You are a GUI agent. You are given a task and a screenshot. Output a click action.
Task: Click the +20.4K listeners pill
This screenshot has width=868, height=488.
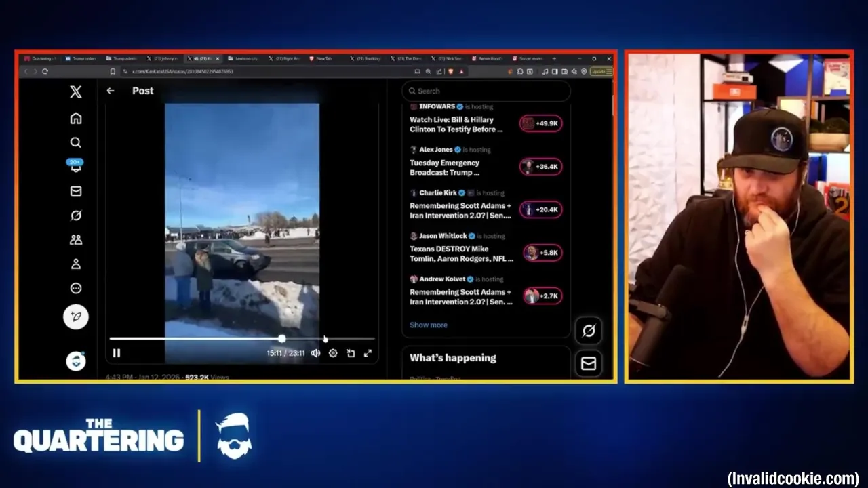pyautogui.click(x=540, y=209)
